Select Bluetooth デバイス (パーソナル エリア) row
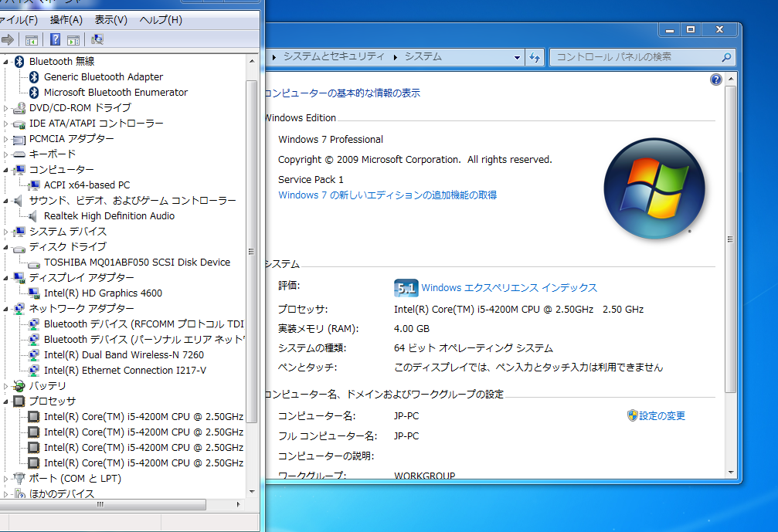This screenshot has width=778, height=532. click(x=144, y=340)
